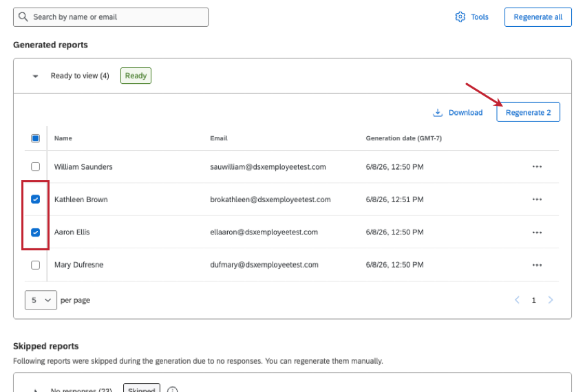Click the Download arrow icon
585x392 pixels.
(x=438, y=113)
